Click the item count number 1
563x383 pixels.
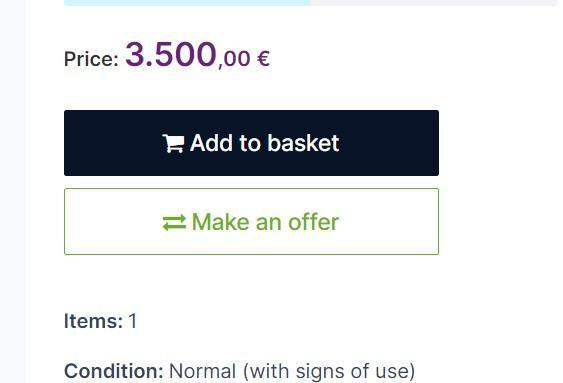pyautogui.click(x=133, y=321)
